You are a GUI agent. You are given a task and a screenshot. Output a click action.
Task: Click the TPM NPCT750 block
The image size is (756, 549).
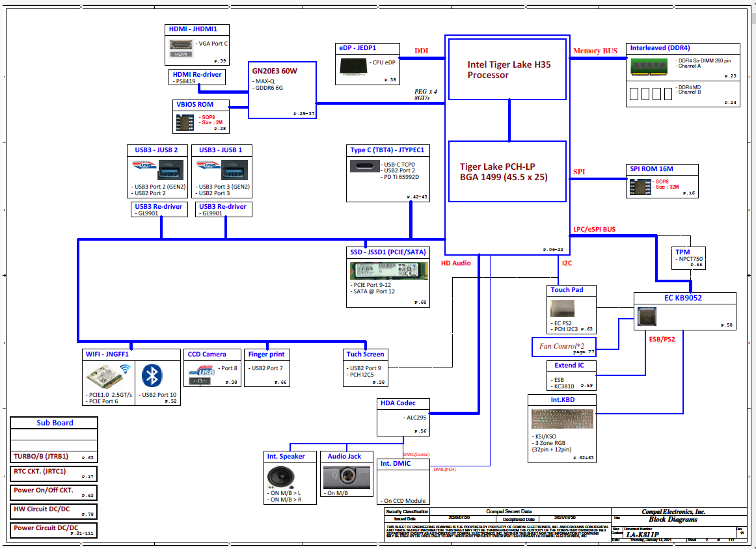click(x=688, y=258)
